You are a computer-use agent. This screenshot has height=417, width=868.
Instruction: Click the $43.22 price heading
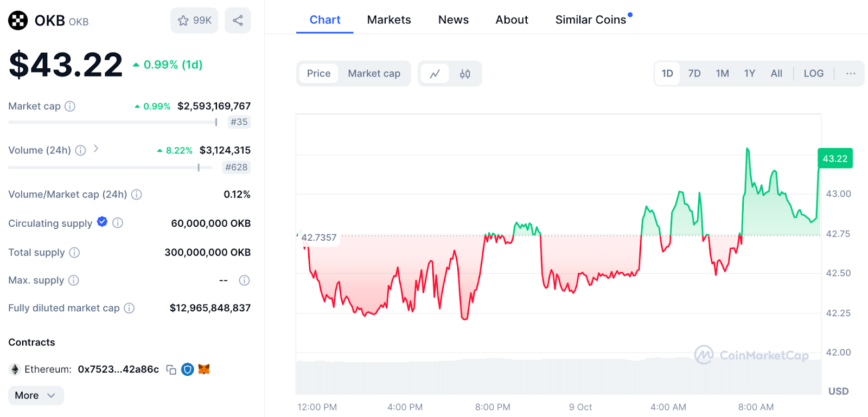click(x=66, y=65)
